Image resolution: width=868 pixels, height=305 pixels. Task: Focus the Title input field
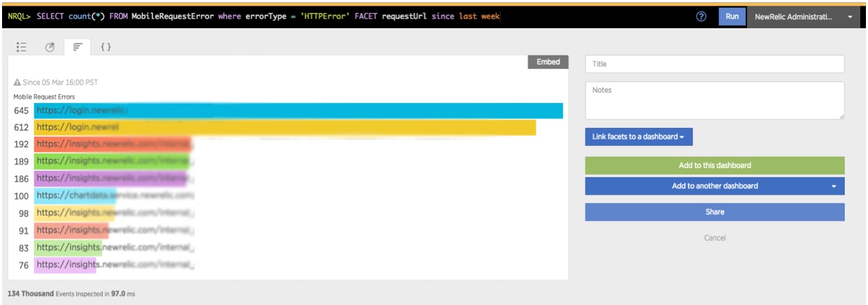click(715, 64)
